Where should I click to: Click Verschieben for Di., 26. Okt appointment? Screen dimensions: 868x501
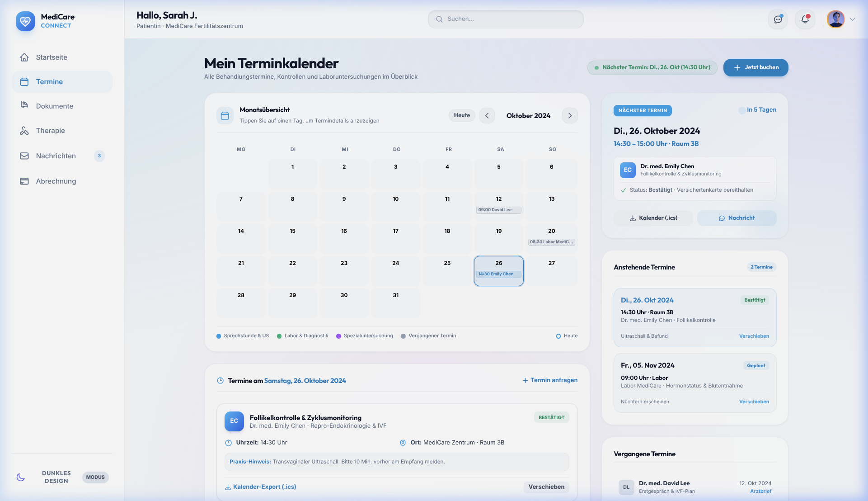tap(754, 336)
